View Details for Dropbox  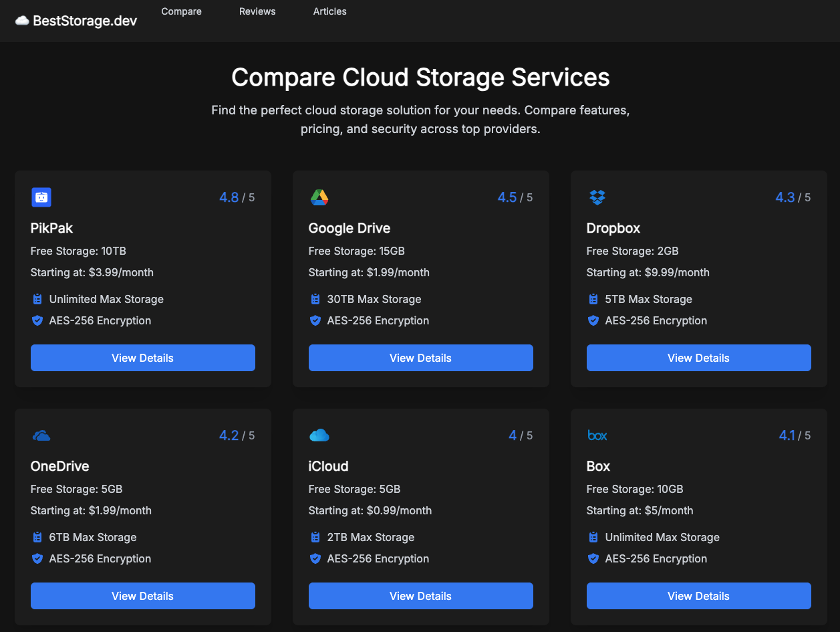pyautogui.click(x=699, y=358)
